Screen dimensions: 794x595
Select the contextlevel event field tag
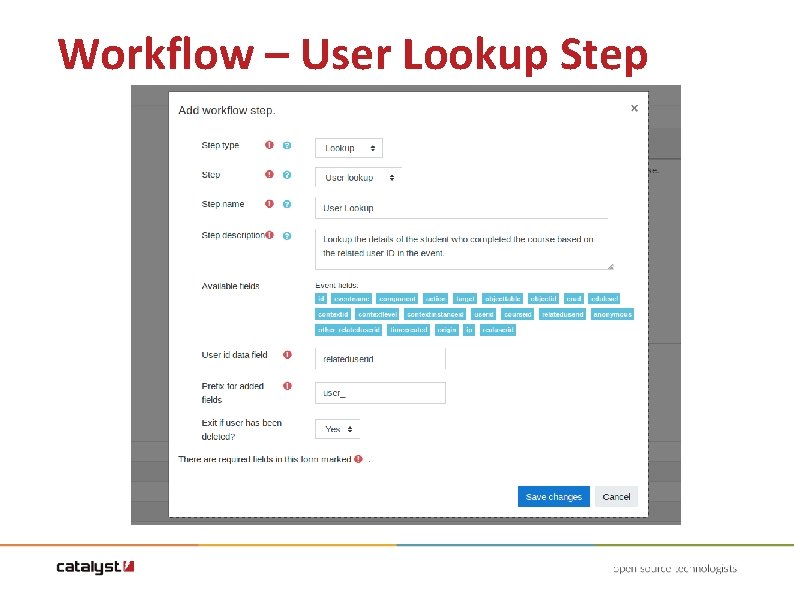(377, 314)
